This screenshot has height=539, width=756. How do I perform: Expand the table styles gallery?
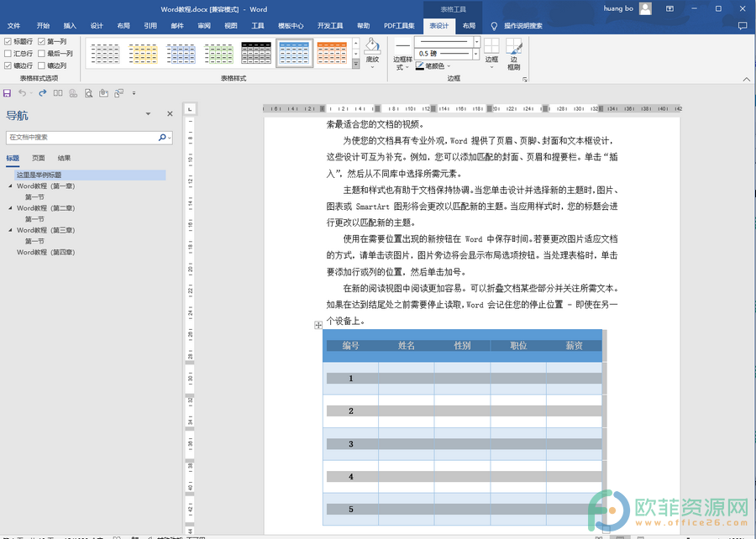click(x=356, y=64)
